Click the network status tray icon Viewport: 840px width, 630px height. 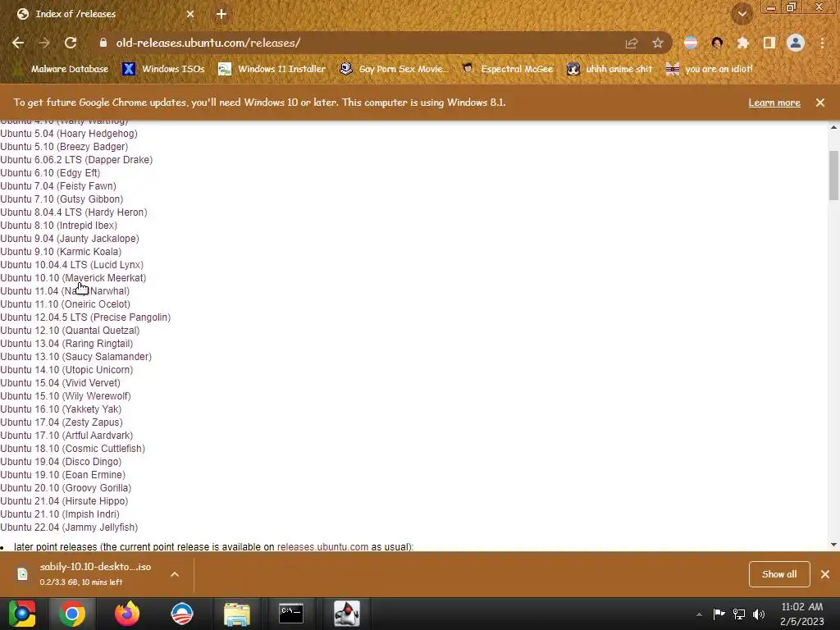[739, 614]
